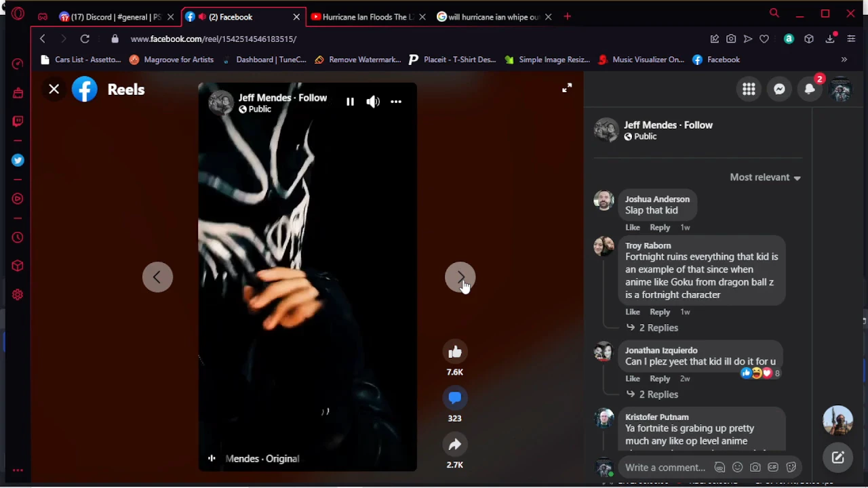Add a GIF to the comment

[773, 468]
